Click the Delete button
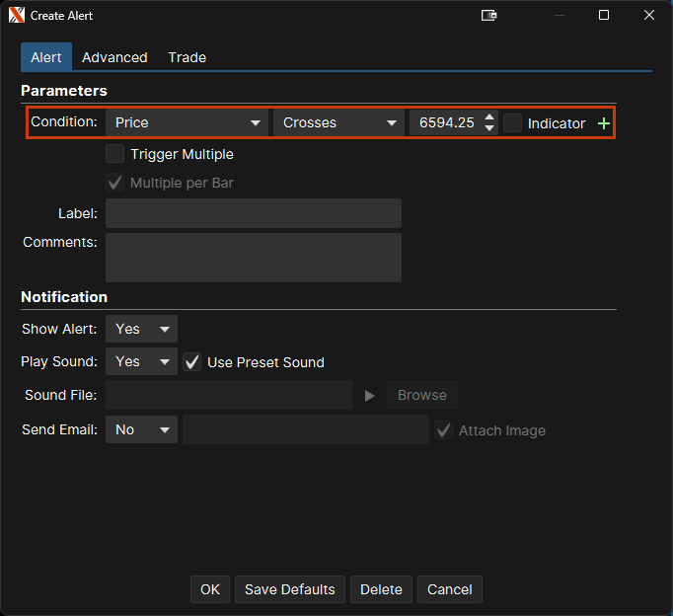Viewport: 673px width, 616px height. point(381,589)
